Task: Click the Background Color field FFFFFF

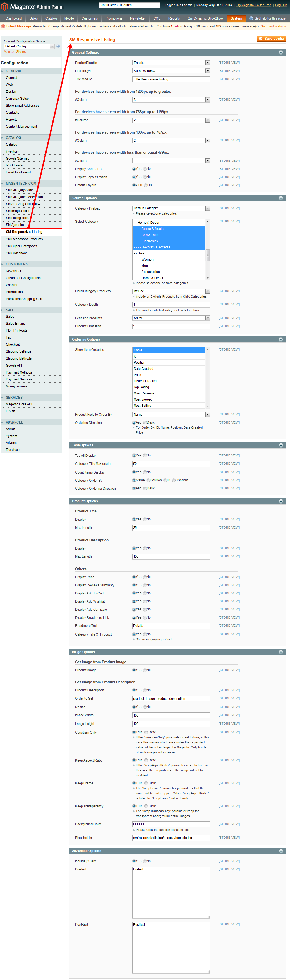Action: coord(171,824)
